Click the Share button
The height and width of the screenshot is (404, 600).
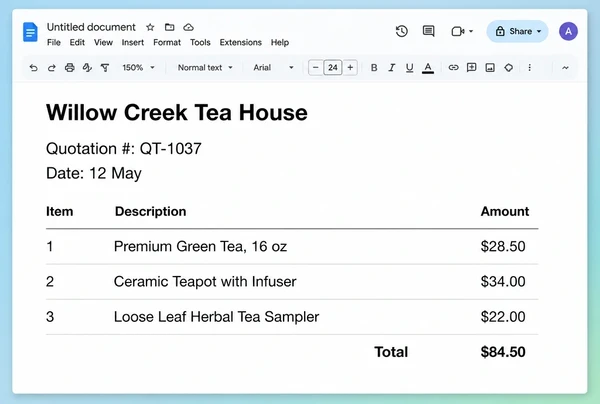coord(517,31)
